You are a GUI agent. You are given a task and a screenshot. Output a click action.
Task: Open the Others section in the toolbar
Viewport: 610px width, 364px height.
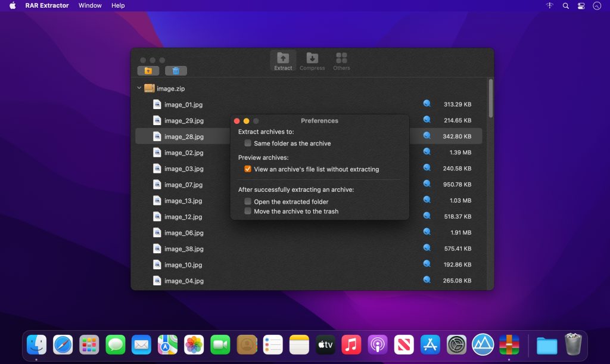pyautogui.click(x=341, y=60)
